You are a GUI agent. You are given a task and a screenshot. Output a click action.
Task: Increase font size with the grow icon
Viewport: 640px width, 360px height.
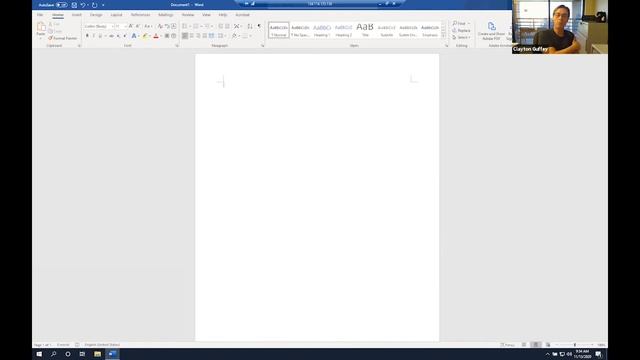[131, 26]
